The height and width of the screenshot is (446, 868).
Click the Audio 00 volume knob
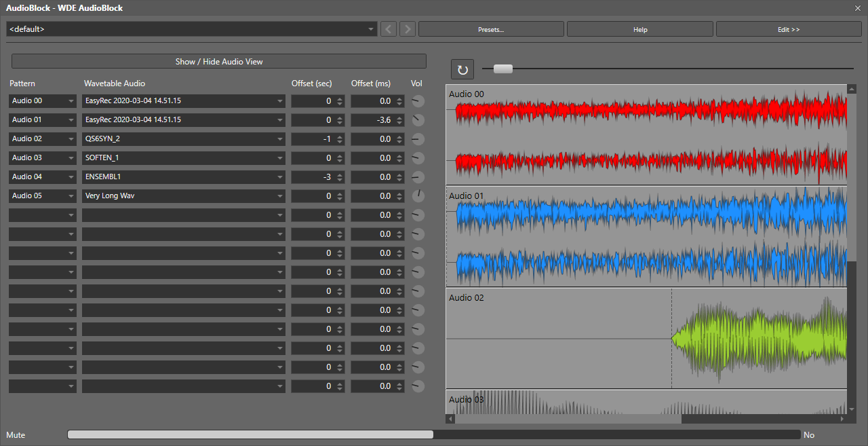coord(418,101)
